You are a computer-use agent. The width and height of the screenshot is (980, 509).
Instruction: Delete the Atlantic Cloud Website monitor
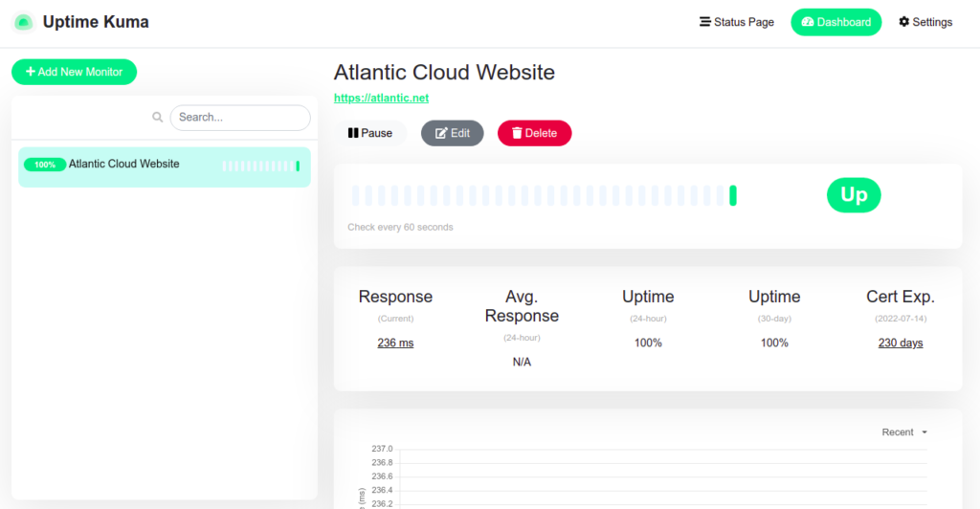pyautogui.click(x=534, y=133)
